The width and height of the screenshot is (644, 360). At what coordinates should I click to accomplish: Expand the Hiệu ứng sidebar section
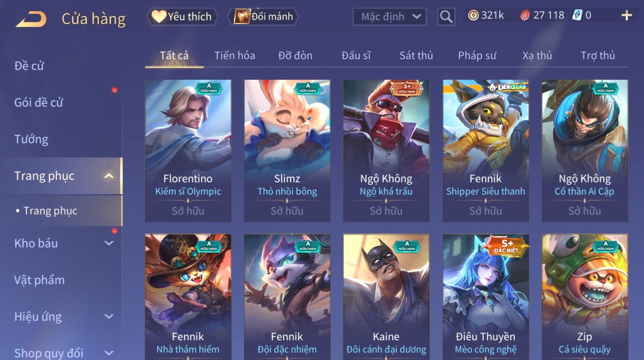pos(109,317)
